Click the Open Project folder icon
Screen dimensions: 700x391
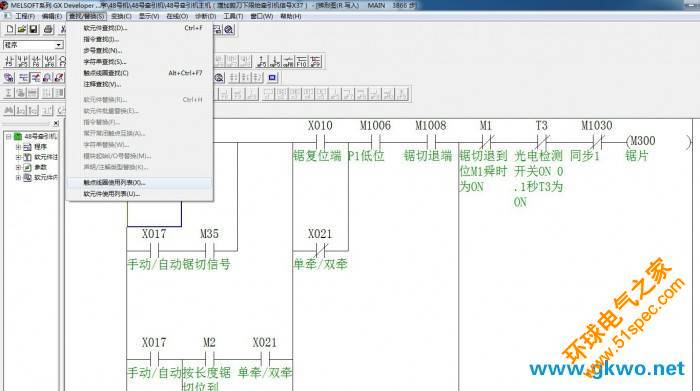coord(21,30)
